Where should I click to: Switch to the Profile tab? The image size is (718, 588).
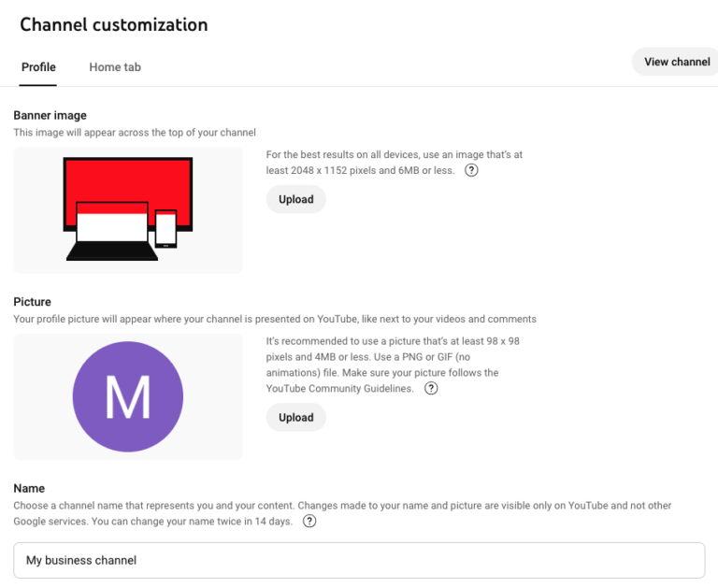tap(38, 67)
